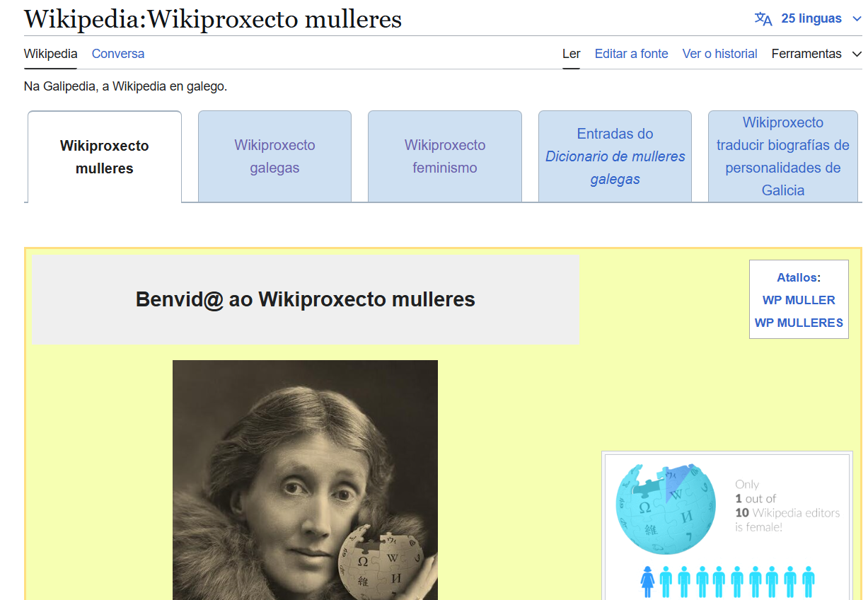Viewport: 868px width, 600px height.
Task: Open Editar a fonte to edit source
Action: click(x=632, y=54)
